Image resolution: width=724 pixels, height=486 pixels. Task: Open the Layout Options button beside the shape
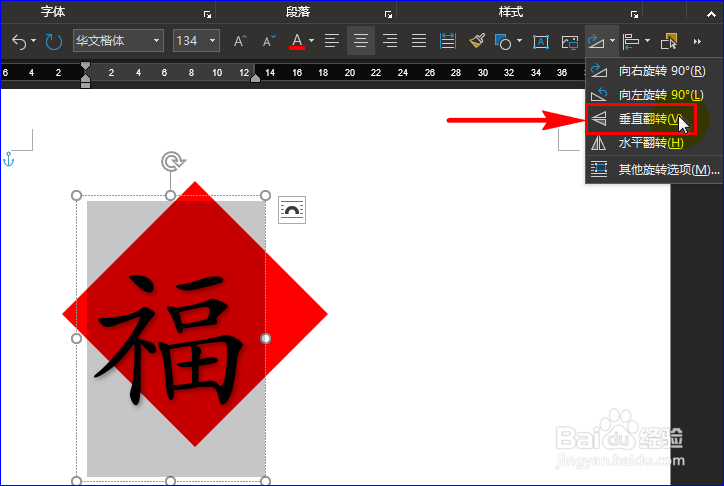(292, 210)
